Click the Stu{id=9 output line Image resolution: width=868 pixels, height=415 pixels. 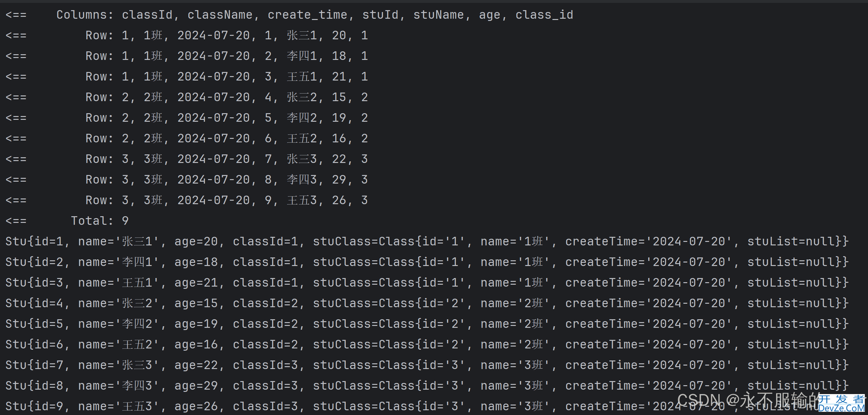point(427,406)
